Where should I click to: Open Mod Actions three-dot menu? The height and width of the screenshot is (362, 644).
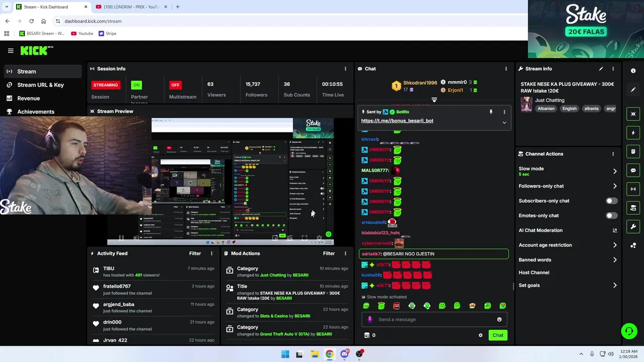click(345, 254)
